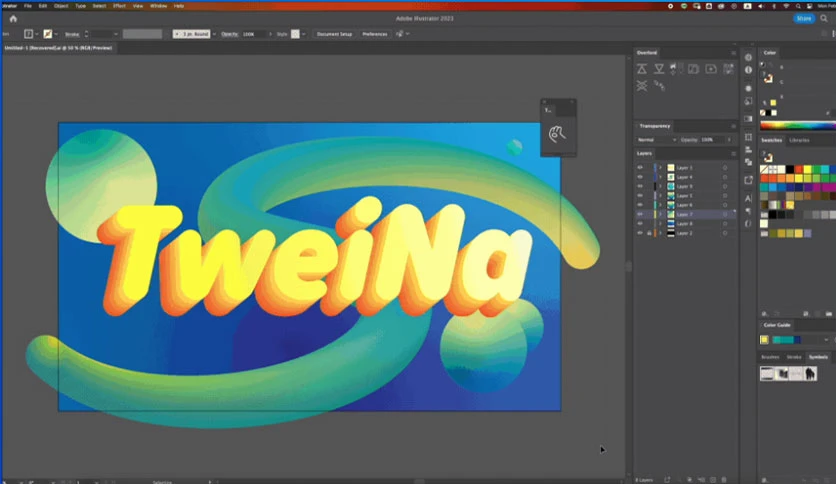Click the Create New Layer icon
Viewport: 836px width, 484px height.
click(713, 480)
